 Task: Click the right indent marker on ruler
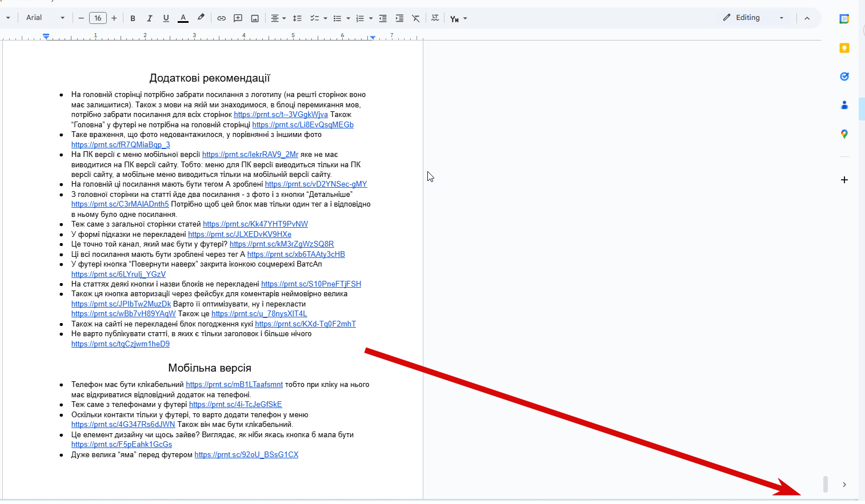(x=373, y=37)
